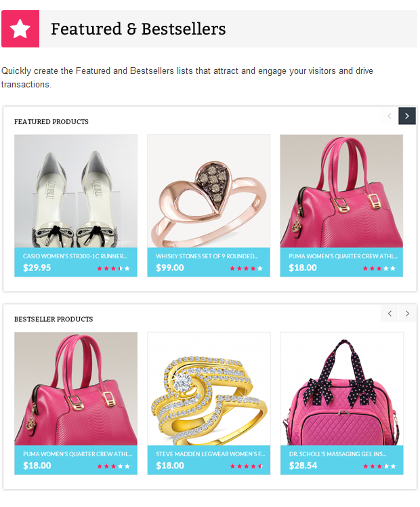Open Dr. Scholl's Massaging Gel link
This screenshot has height=507, width=420.
[337, 454]
